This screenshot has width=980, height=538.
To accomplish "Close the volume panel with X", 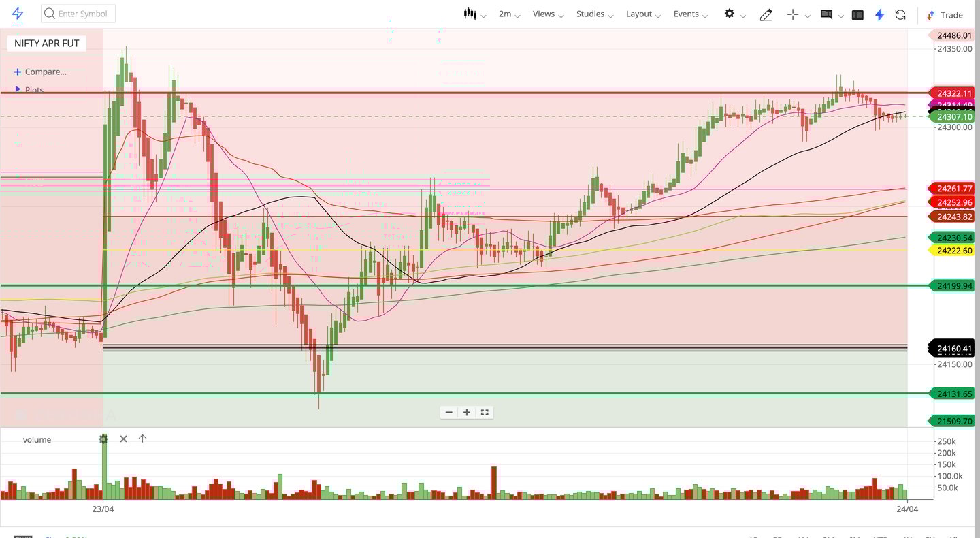I will tap(123, 439).
